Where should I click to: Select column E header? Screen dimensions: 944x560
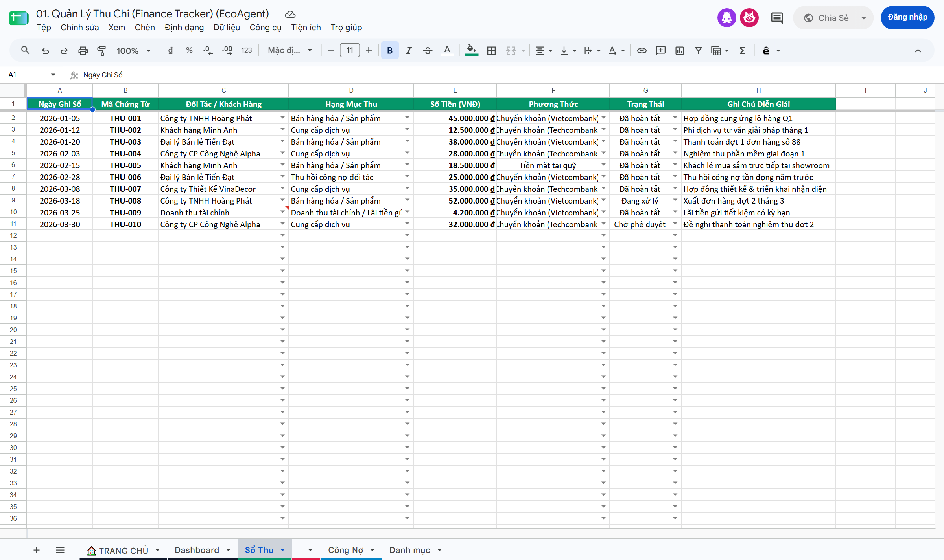tap(455, 90)
